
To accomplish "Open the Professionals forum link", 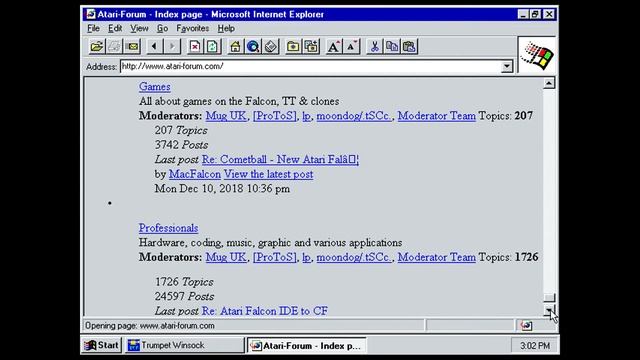I will (x=169, y=228).
